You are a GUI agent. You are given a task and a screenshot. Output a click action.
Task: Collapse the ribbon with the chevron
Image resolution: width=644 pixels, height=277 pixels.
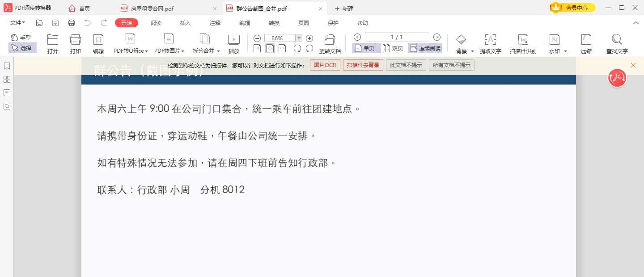point(636,23)
